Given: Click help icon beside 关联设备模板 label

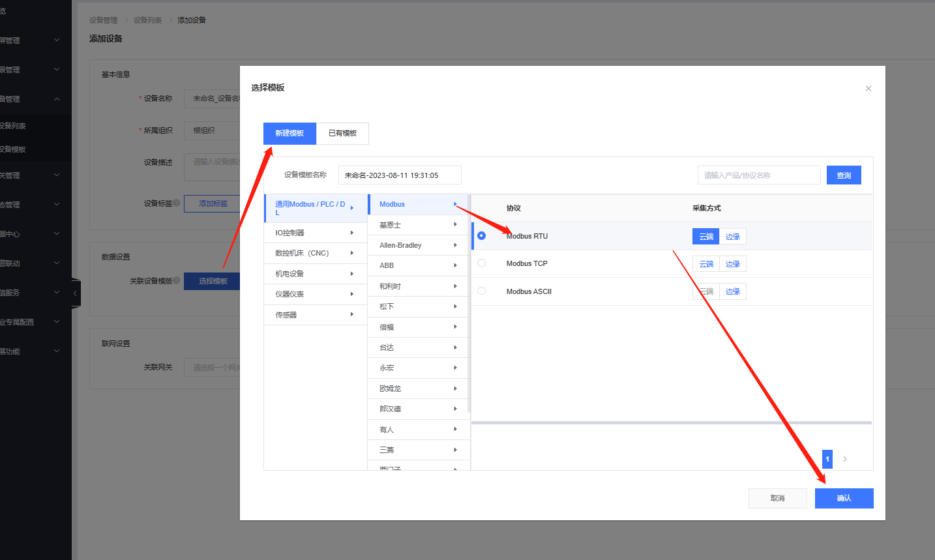Looking at the screenshot, I should 177,280.
